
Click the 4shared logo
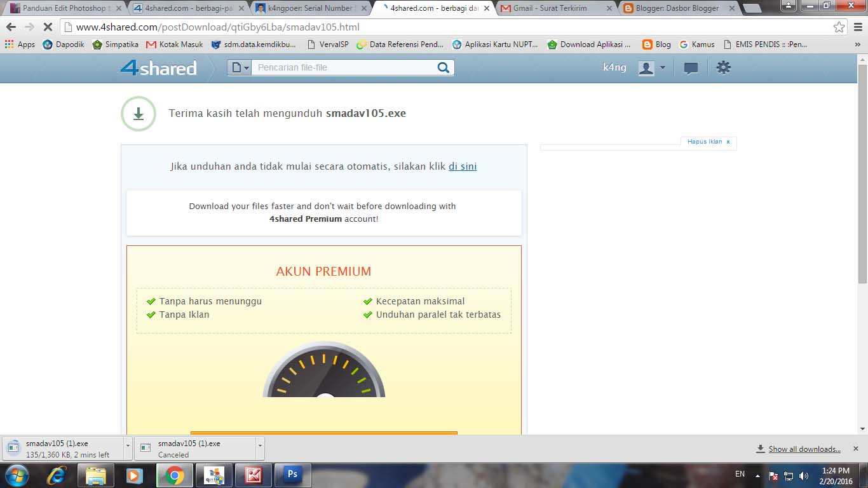(x=159, y=67)
